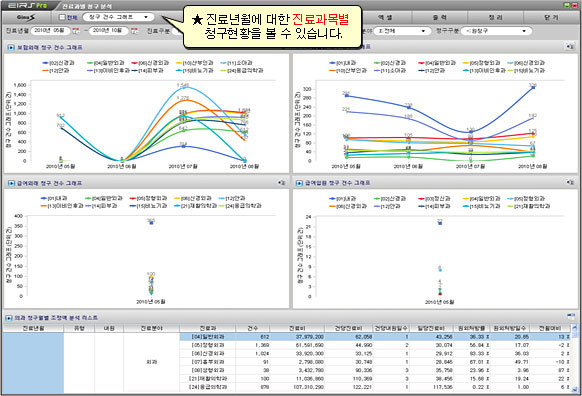This screenshot has height=396, width=582.
Task: Click the 보험외래 청구 건수 그래프 panel header icon
Action: pos(11,48)
